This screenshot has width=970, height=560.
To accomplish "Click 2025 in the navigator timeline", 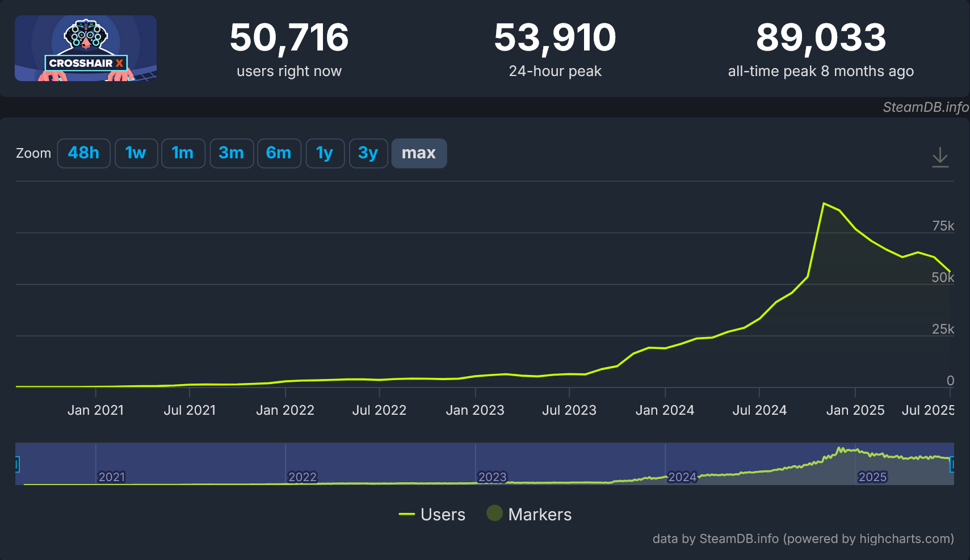I will click(x=872, y=477).
